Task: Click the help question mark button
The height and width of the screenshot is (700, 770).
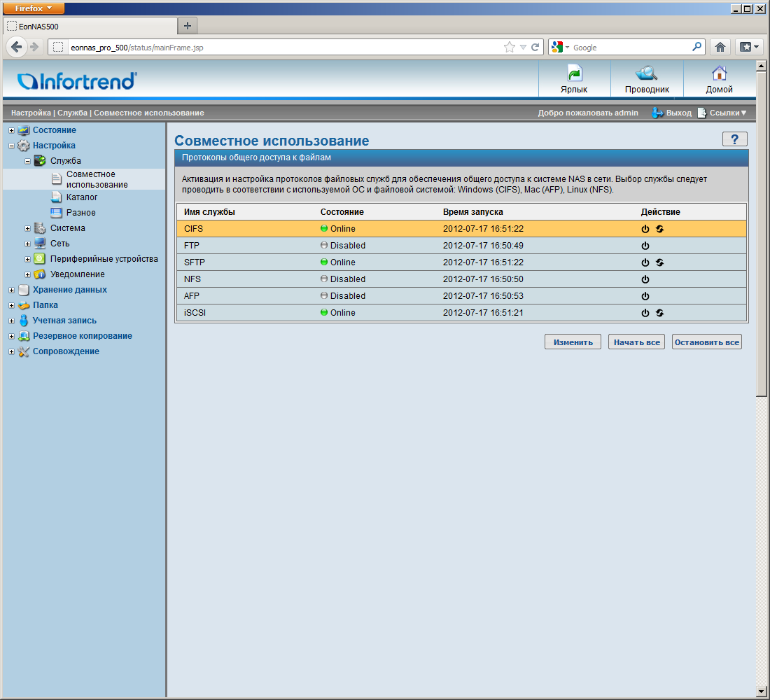Action: click(734, 139)
